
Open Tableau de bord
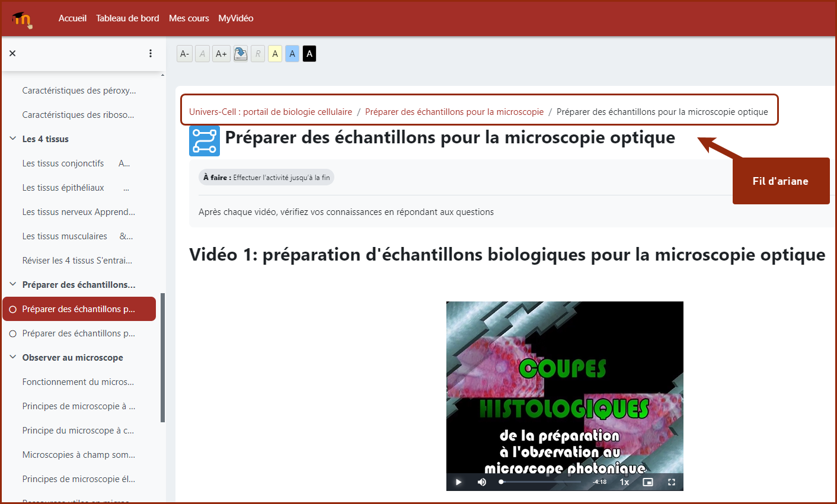click(127, 18)
